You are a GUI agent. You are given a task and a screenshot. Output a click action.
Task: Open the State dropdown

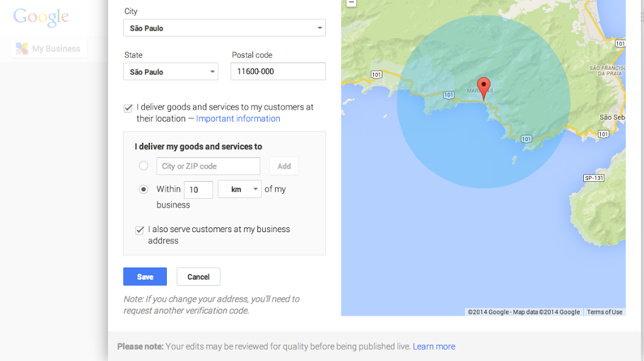point(170,71)
